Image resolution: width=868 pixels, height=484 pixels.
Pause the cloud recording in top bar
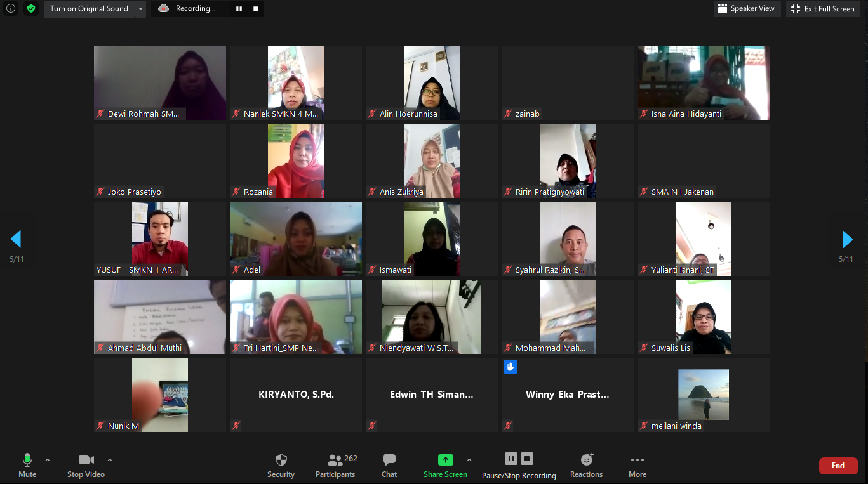(239, 9)
